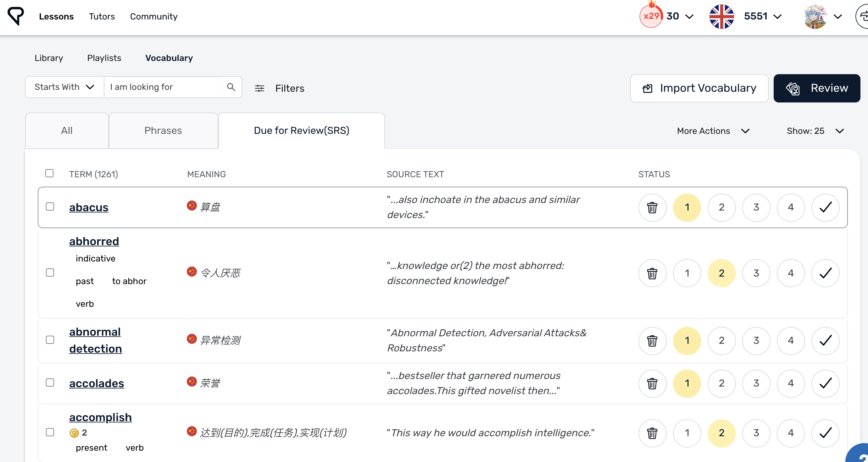This screenshot has height=462, width=868.
Task: Delete the abacus term via trash icon
Action: [x=652, y=207]
